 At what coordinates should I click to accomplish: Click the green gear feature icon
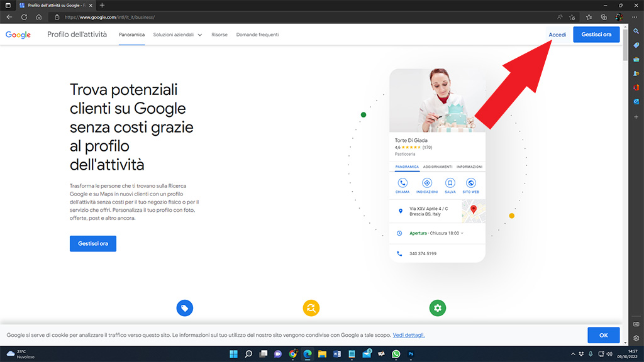click(x=438, y=308)
